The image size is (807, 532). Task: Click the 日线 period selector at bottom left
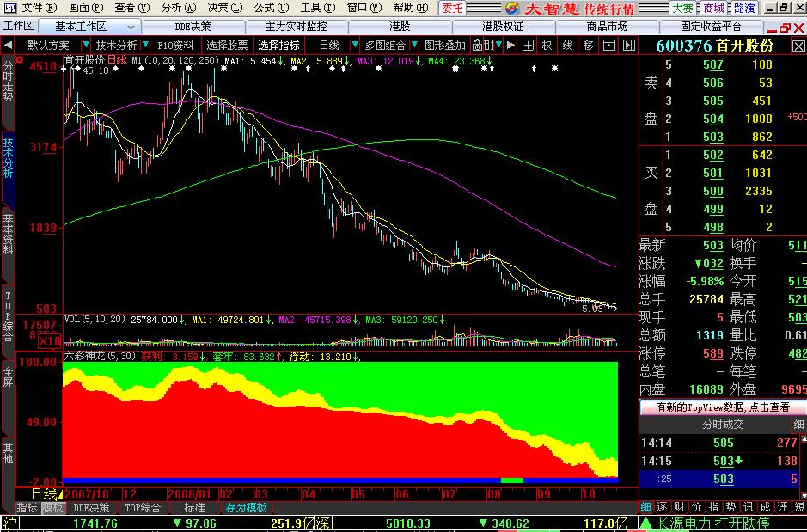tap(46, 494)
